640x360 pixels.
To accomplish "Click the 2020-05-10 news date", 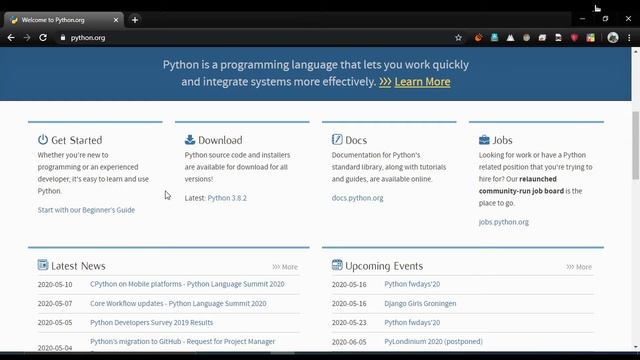I will point(55,284).
